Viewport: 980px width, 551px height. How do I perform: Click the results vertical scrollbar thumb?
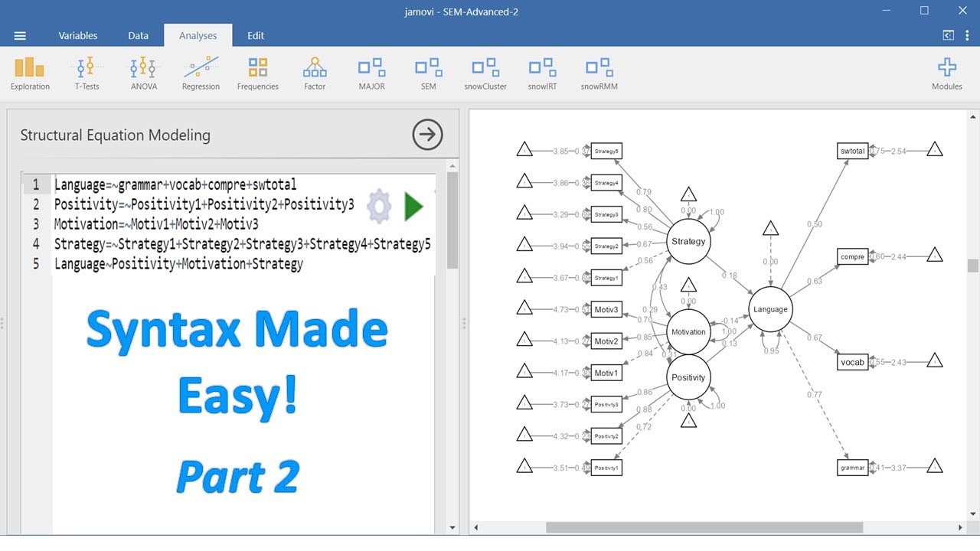[x=972, y=266]
